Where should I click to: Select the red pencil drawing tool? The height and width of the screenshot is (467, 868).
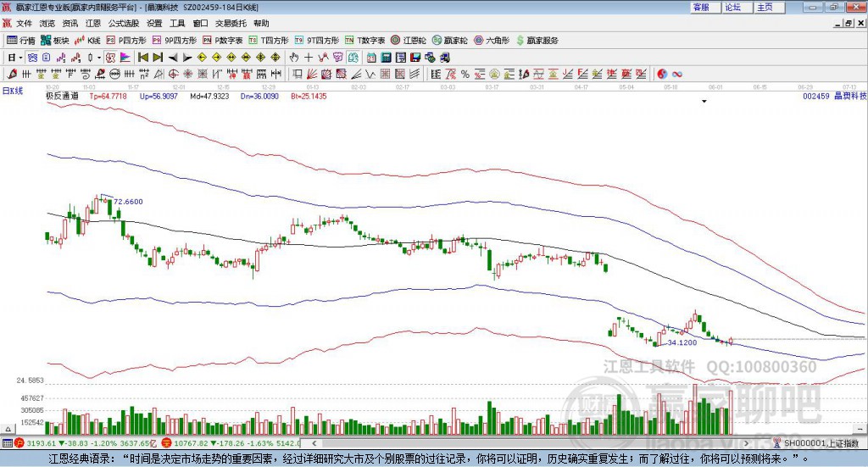click(12, 74)
